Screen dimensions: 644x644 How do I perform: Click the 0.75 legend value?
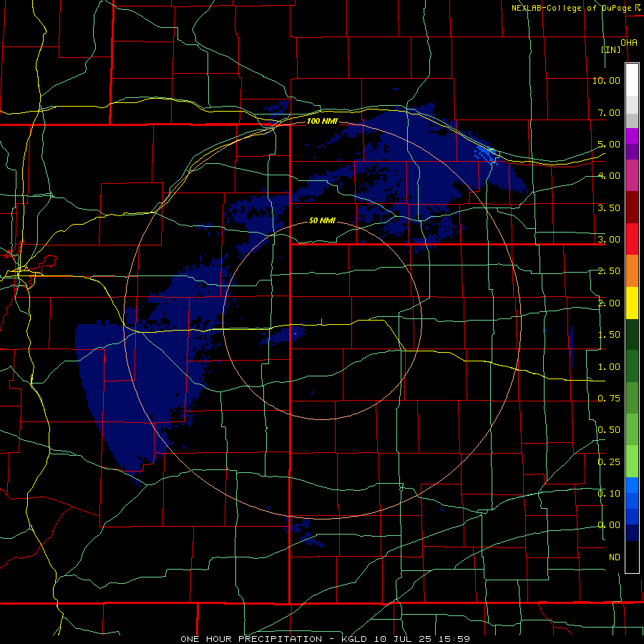[609, 399]
